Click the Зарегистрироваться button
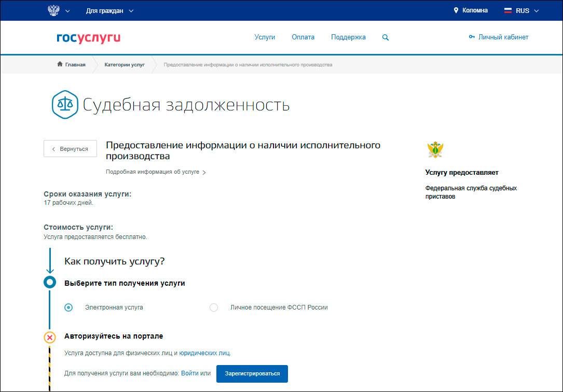 (x=252, y=374)
